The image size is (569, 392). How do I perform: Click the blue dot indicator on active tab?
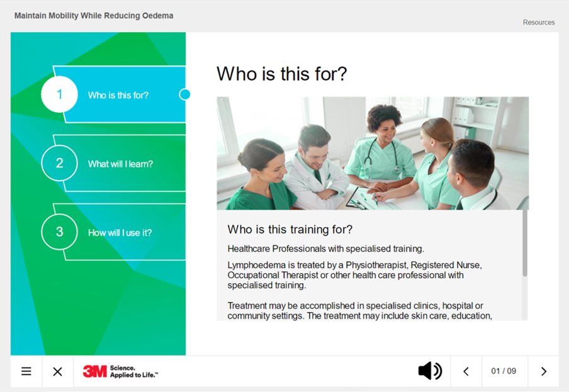pyautogui.click(x=184, y=94)
